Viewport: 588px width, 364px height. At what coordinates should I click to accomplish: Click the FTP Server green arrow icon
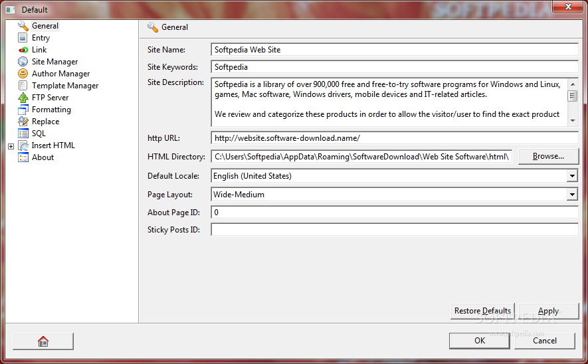click(23, 98)
